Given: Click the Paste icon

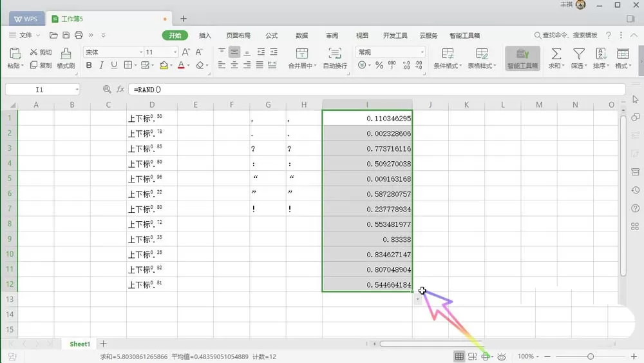Looking at the screenshot, I should (x=15, y=54).
